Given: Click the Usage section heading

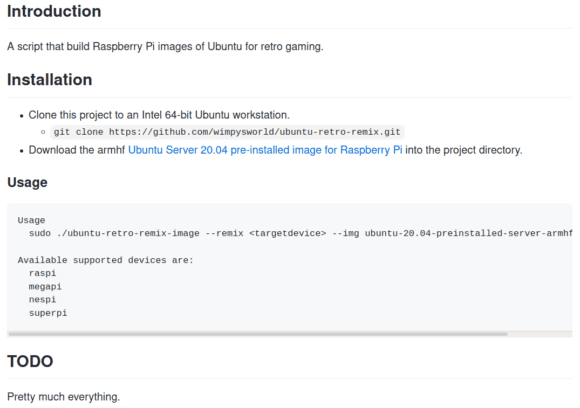Looking at the screenshot, I should [27, 182].
